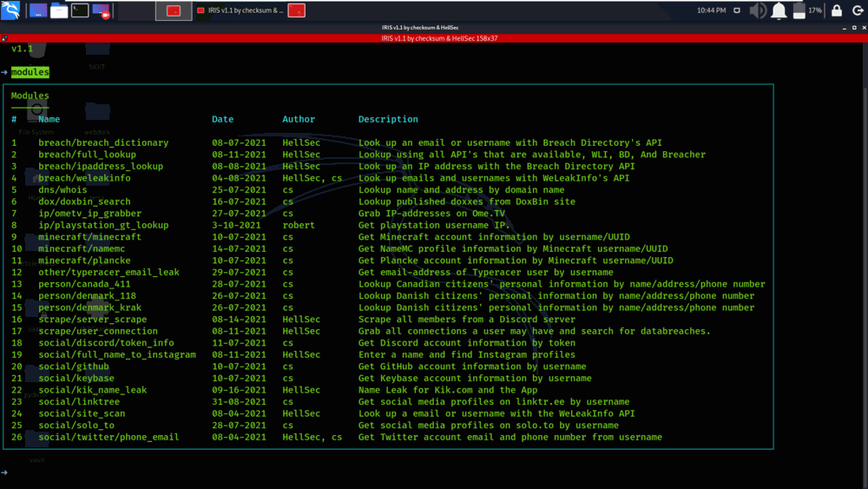Select the last red taskbar window button

296,10
